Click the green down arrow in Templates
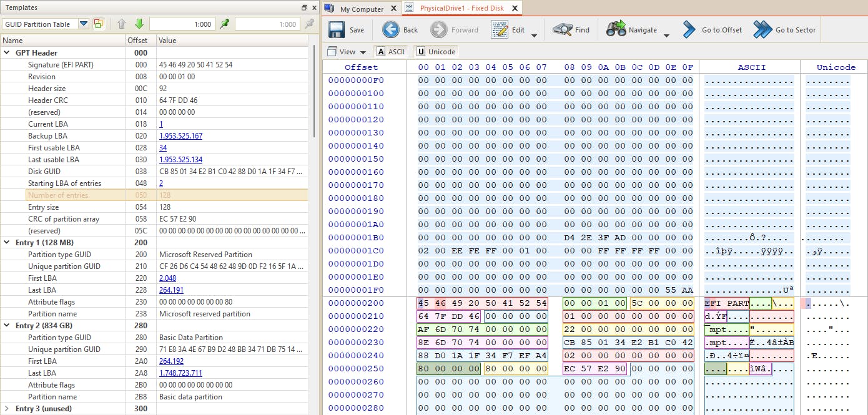 139,24
